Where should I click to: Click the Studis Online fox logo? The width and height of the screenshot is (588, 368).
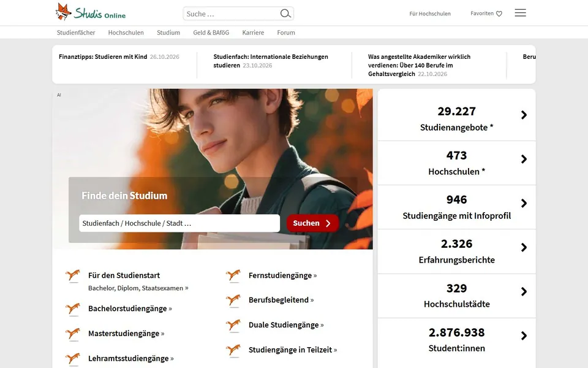tap(91, 12)
